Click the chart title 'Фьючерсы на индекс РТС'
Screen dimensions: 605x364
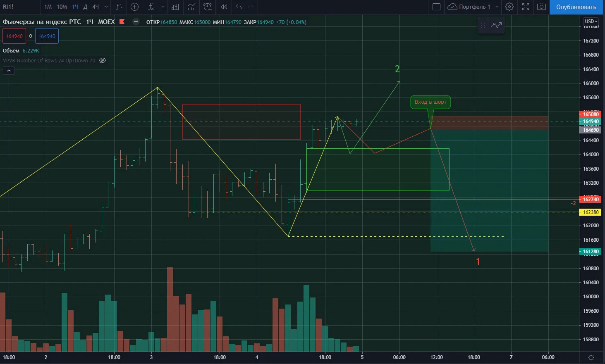pyautogui.click(x=42, y=22)
